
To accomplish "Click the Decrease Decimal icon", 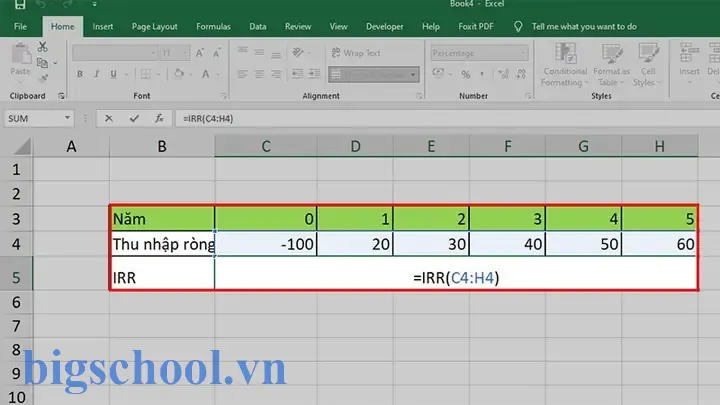I will pos(521,74).
